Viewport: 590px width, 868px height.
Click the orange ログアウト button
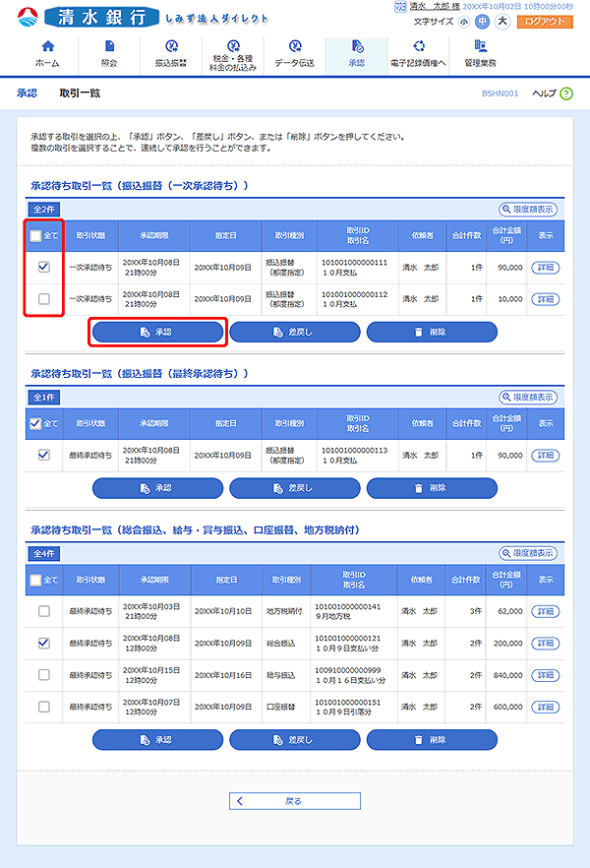(x=544, y=21)
